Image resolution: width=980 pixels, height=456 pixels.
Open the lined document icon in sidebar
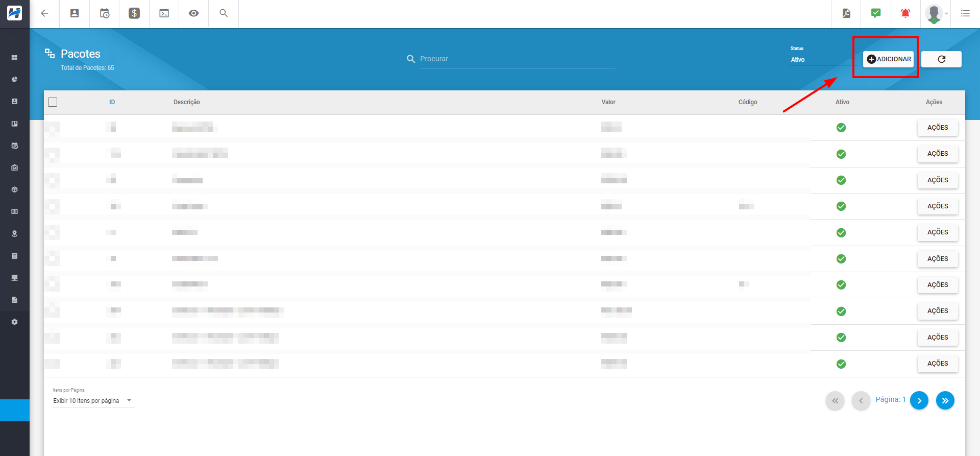(14, 256)
